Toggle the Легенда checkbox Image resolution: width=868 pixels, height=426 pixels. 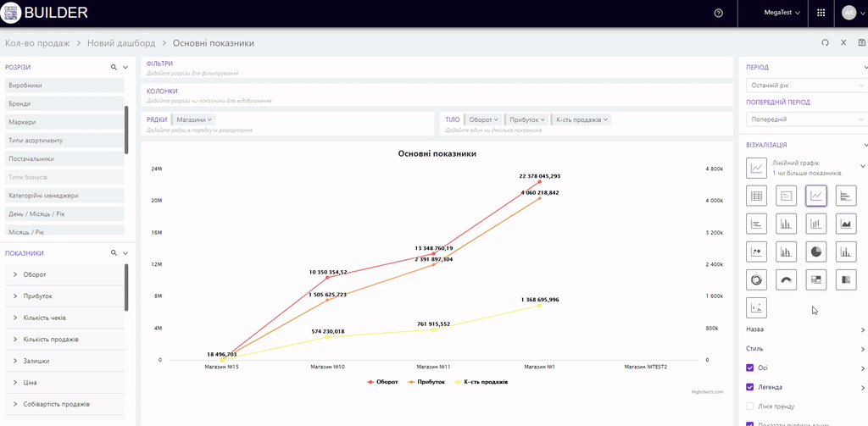coord(750,387)
